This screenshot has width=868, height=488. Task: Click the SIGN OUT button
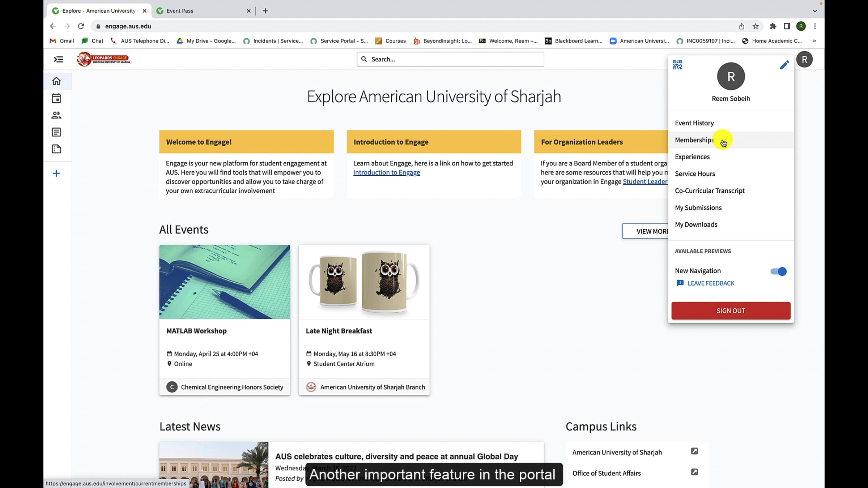[x=731, y=311]
